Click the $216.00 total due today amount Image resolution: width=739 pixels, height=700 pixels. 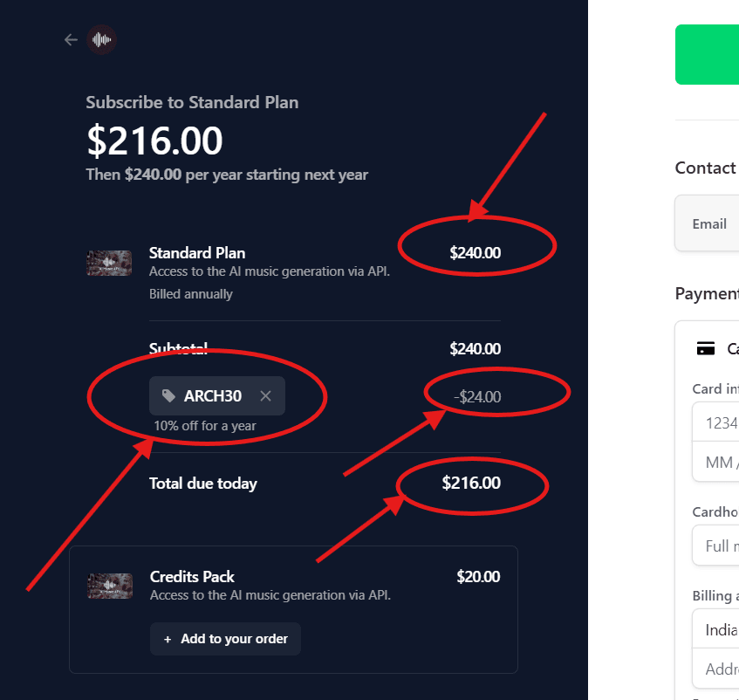[471, 483]
